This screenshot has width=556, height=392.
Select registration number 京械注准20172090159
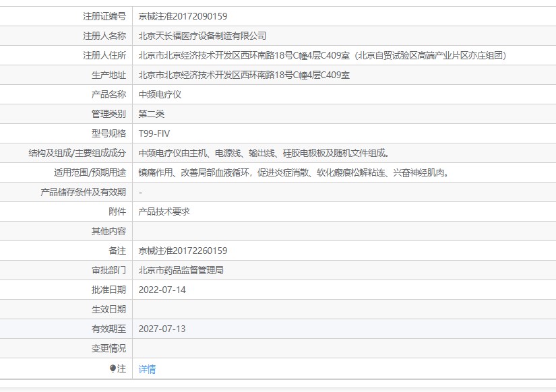click(x=183, y=16)
